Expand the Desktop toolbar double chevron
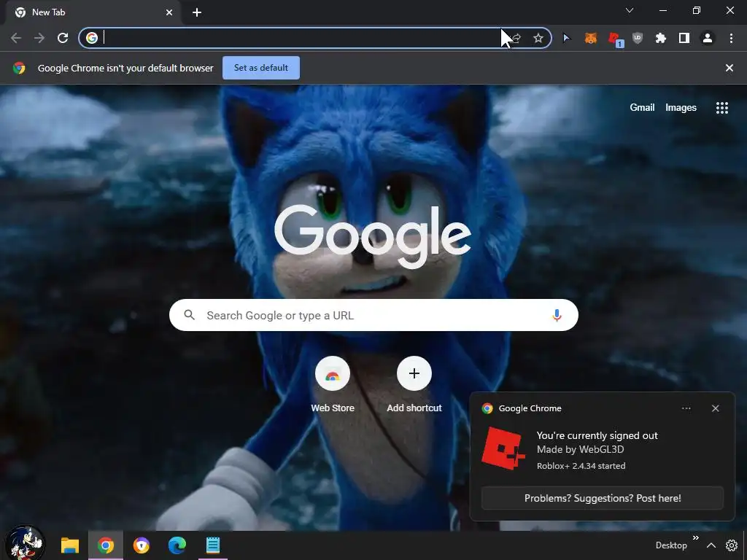Image resolution: width=747 pixels, height=560 pixels. [x=695, y=538]
